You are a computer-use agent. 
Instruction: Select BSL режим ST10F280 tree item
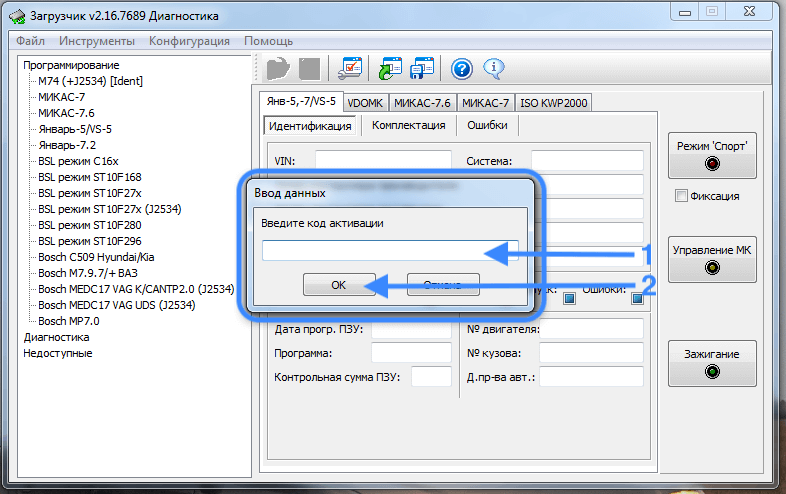(x=90, y=225)
